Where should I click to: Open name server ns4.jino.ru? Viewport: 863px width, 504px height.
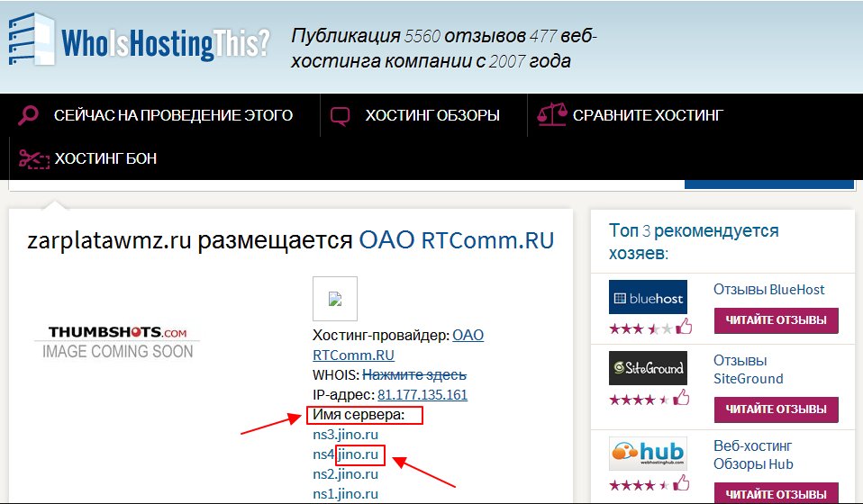click(x=345, y=454)
